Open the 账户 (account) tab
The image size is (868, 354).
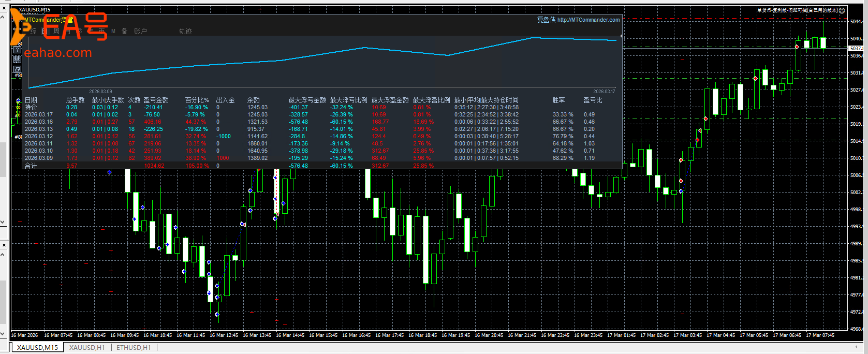click(140, 32)
